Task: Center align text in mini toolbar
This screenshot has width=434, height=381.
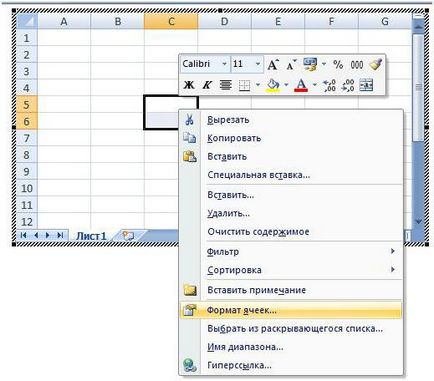Action: (x=226, y=85)
